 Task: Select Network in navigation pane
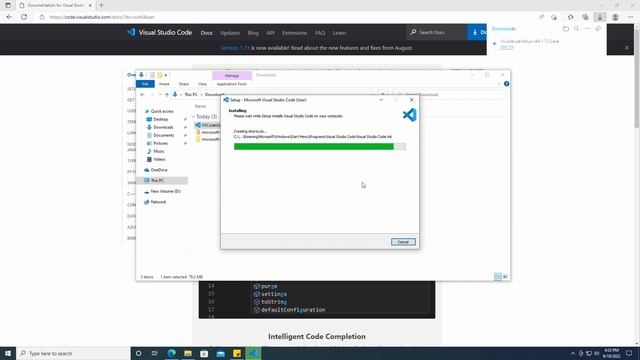tap(158, 202)
